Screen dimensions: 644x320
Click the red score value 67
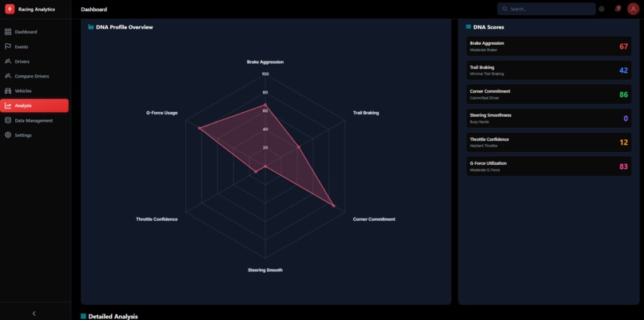[623, 46]
